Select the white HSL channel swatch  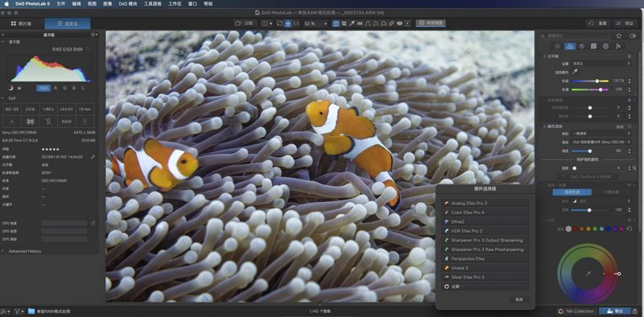568,228
